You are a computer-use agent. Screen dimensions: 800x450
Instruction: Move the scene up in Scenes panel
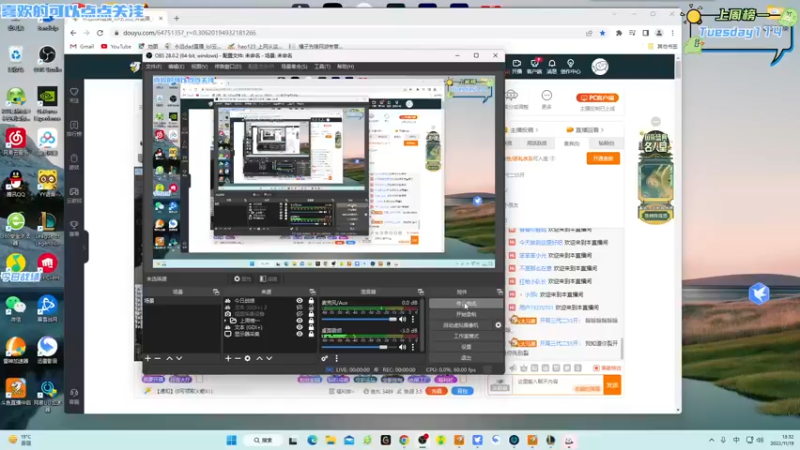tap(169, 358)
